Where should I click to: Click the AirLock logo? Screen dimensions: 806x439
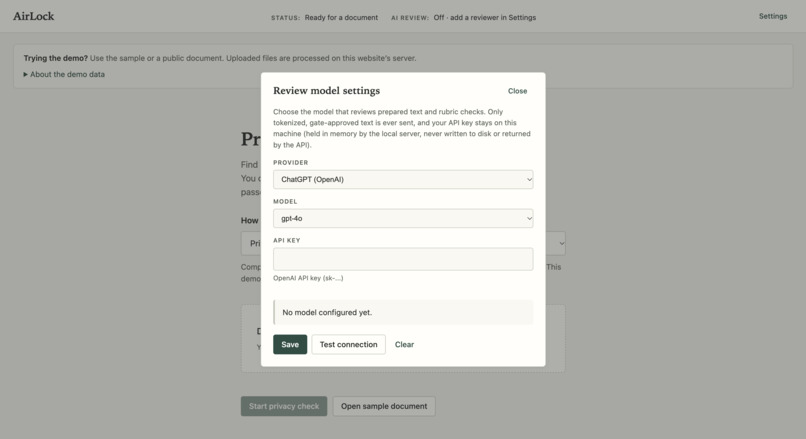click(33, 16)
